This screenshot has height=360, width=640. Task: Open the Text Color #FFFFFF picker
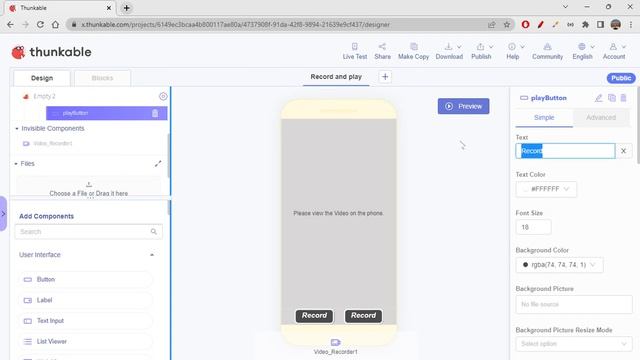[x=546, y=189]
